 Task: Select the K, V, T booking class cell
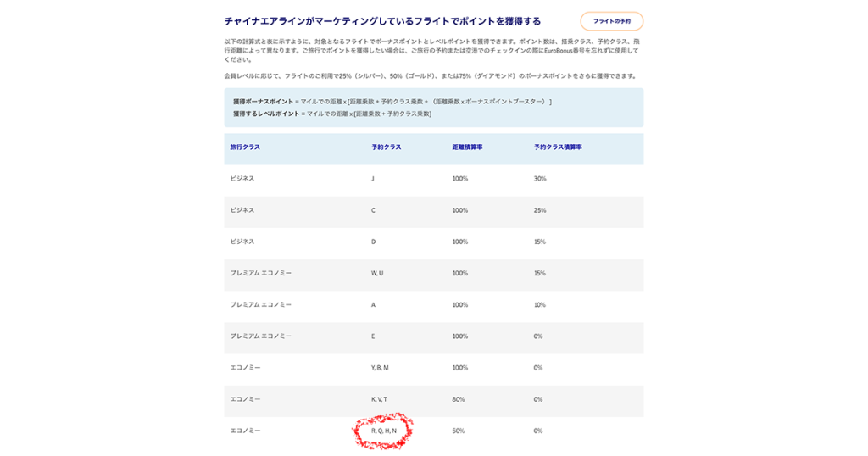pos(379,399)
